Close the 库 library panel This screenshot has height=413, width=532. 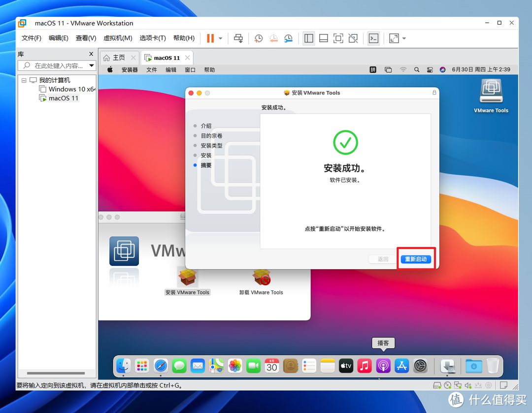tap(91, 54)
